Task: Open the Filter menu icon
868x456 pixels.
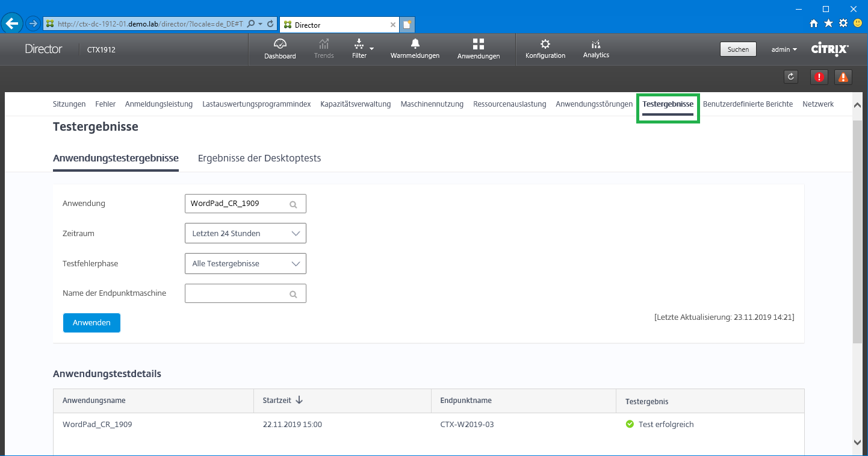Action: 359,45
